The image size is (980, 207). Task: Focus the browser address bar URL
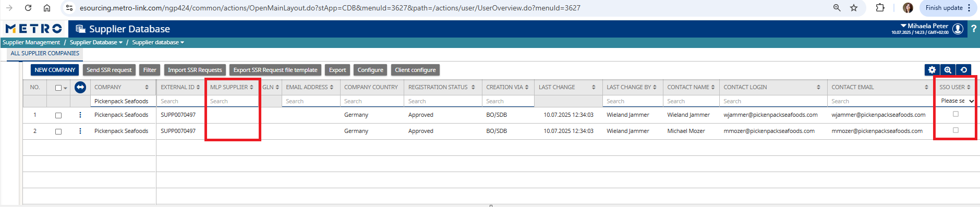[x=330, y=8]
